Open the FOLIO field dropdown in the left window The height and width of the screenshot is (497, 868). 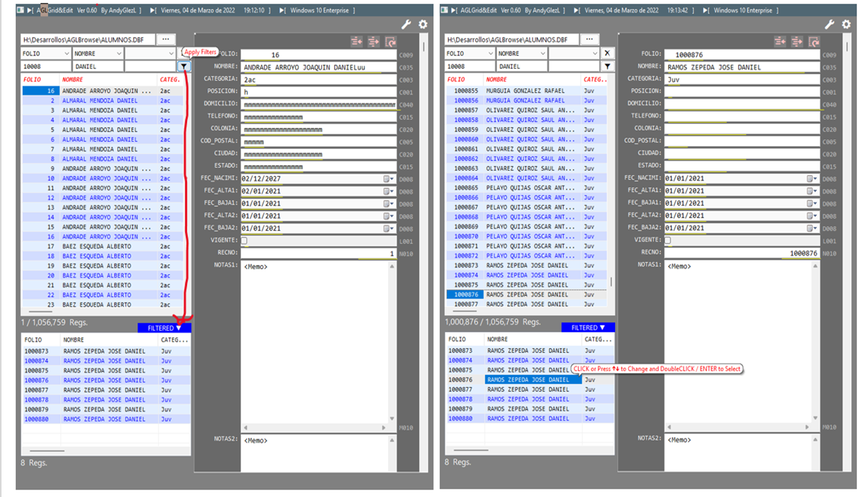click(x=66, y=53)
